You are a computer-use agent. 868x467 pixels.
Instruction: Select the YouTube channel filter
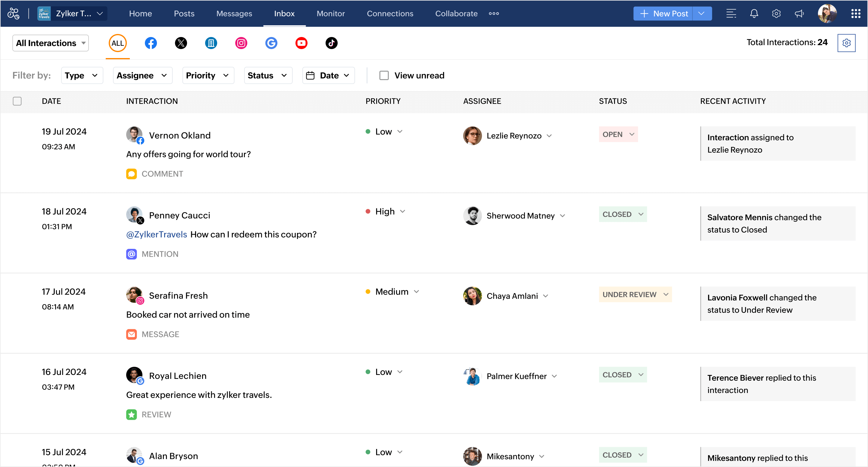click(301, 43)
